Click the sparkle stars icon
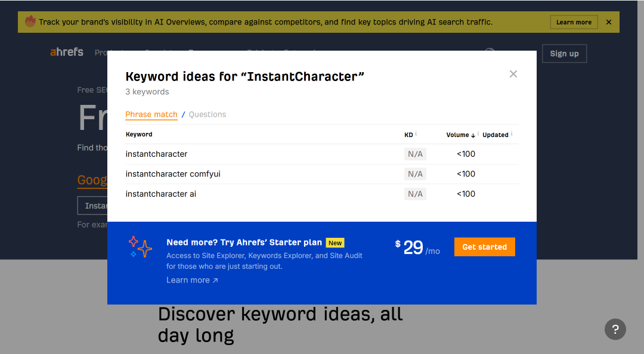This screenshot has height=354, width=644. tap(140, 247)
